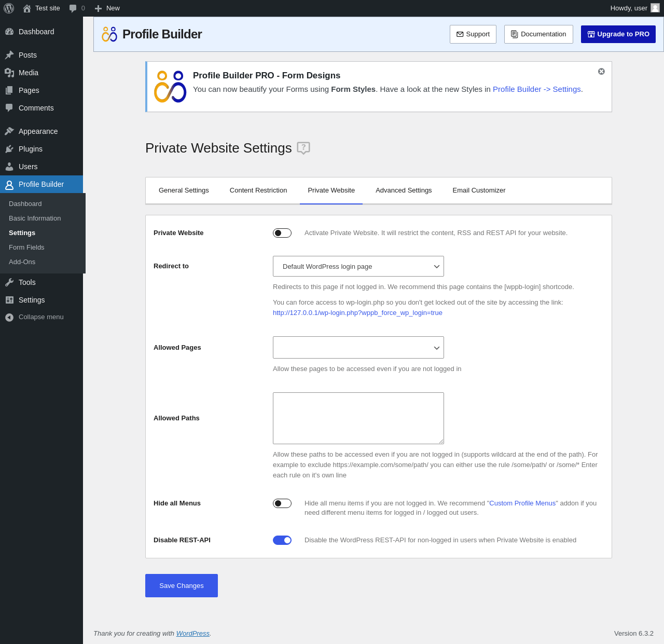Click the Appearance paintbrush icon
This screenshot has width=664, height=644.
[9, 131]
